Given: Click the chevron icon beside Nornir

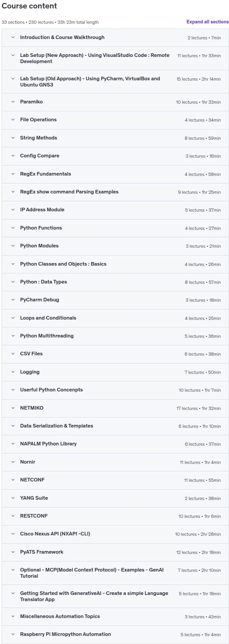Looking at the screenshot, I should [x=13, y=462].
